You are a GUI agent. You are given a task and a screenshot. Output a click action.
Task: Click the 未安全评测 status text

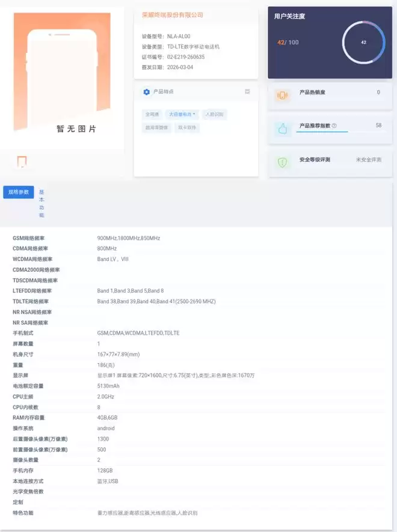[x=368, y=160]
